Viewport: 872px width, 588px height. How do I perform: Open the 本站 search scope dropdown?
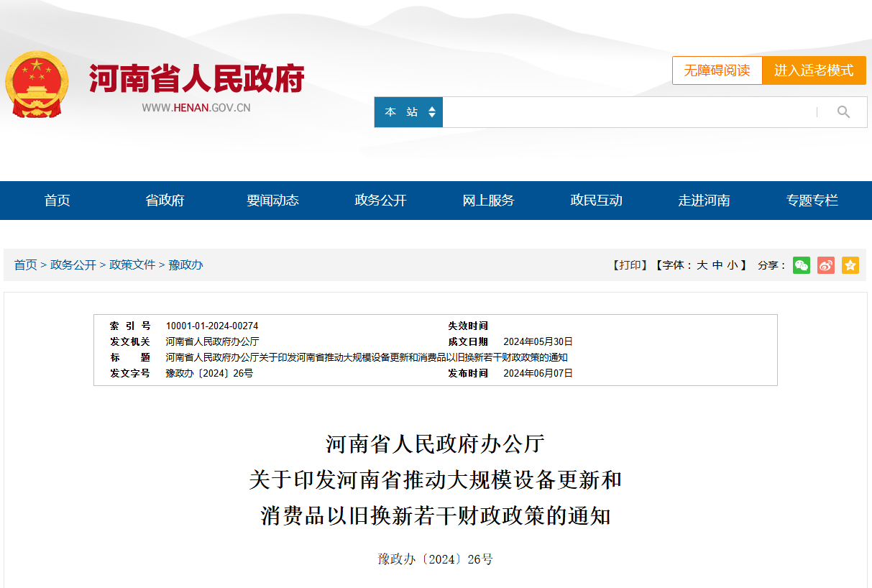tap(408, 112)
